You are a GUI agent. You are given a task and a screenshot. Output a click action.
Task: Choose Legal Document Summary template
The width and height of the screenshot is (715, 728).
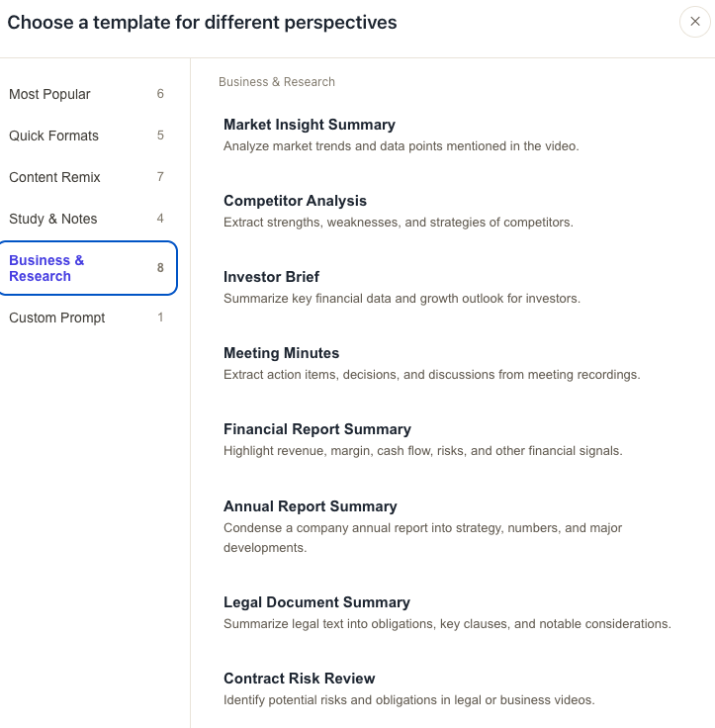[453, 612]
